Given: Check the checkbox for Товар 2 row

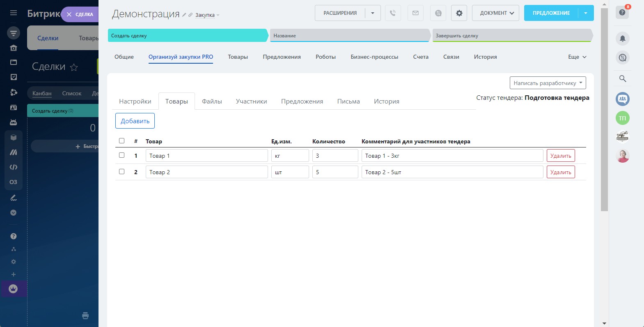Looking at the screenshot, I should tap(121, 172).
